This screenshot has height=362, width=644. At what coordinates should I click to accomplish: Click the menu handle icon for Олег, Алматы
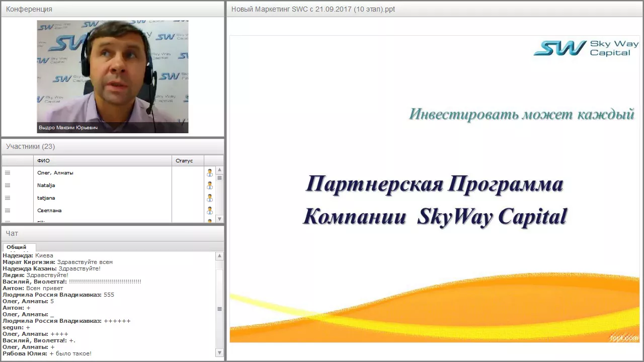(8, 173)
